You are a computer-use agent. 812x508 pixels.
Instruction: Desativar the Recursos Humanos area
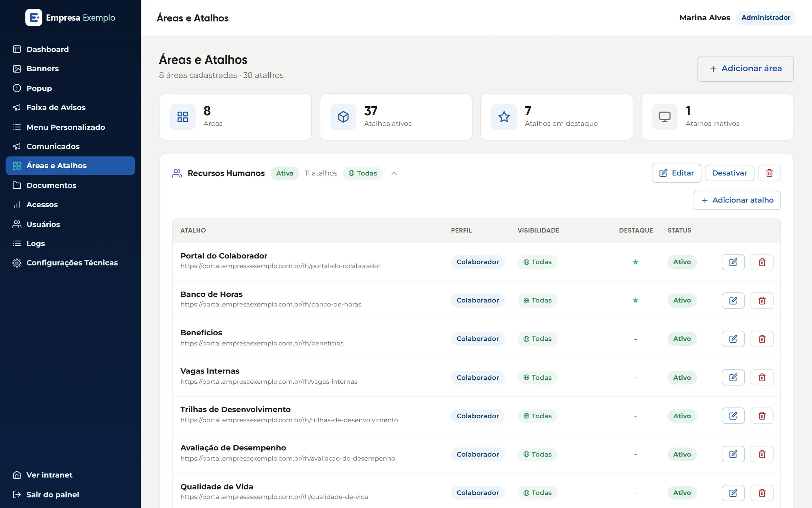[729, 173]
